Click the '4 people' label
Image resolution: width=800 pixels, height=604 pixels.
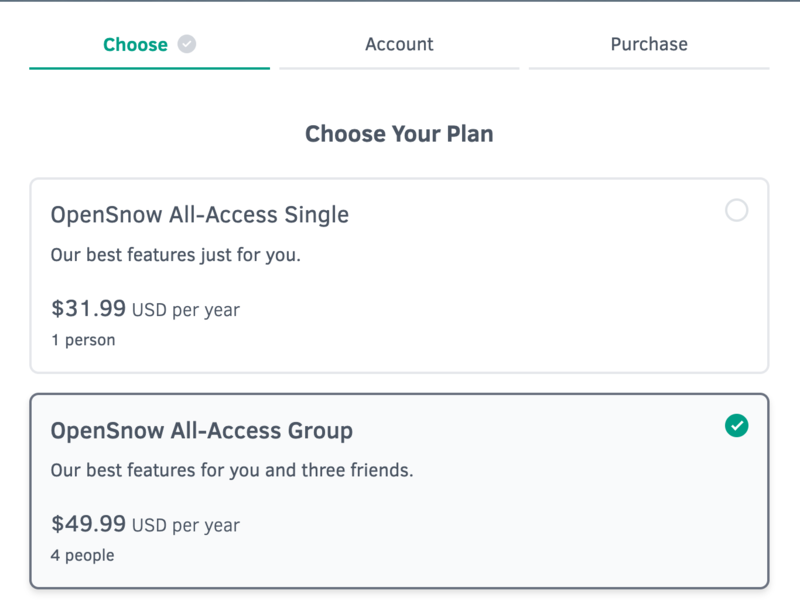(x=83, y=555)
